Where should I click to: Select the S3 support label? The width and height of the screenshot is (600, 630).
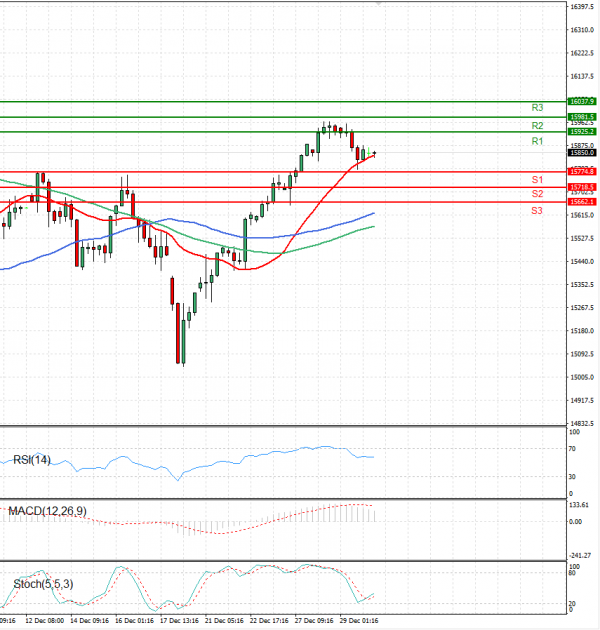tap(537, 211)
